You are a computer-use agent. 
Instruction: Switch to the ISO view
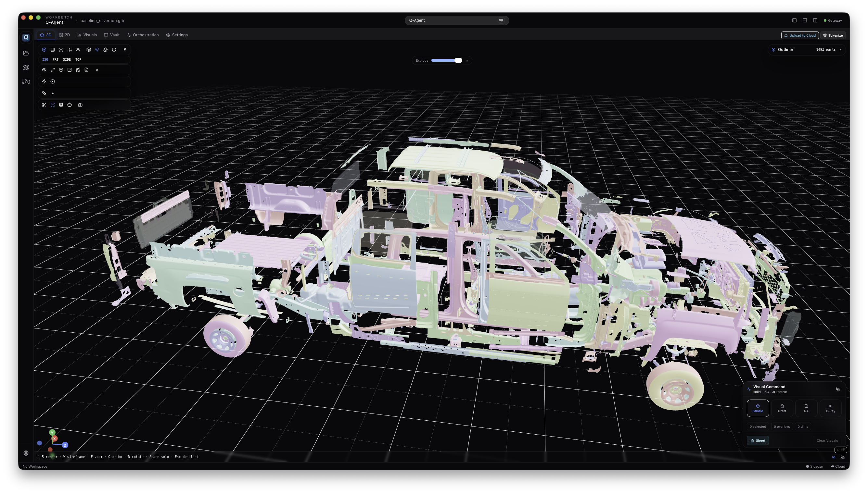click(x=45, y=59)
